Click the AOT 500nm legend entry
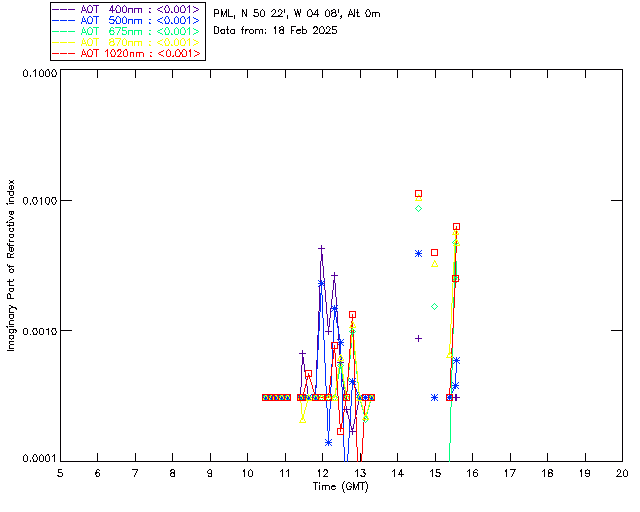 pos(127,20)
